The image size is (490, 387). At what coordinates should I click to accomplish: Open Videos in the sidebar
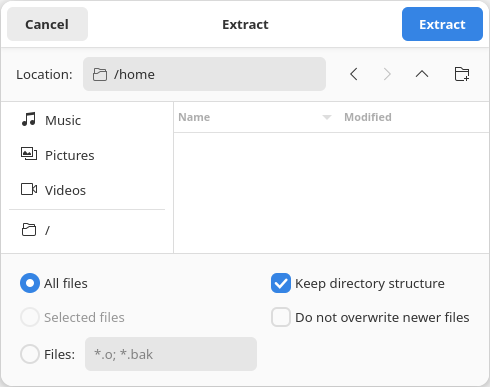[x=87, y=190]
